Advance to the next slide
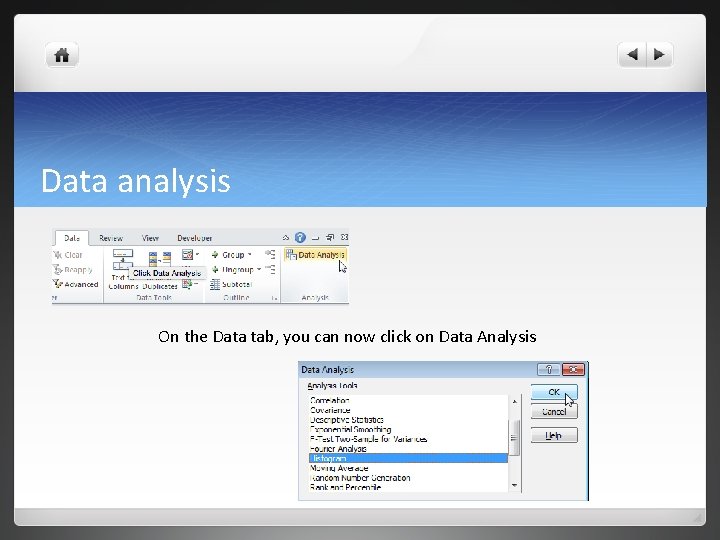 point(659,55)
